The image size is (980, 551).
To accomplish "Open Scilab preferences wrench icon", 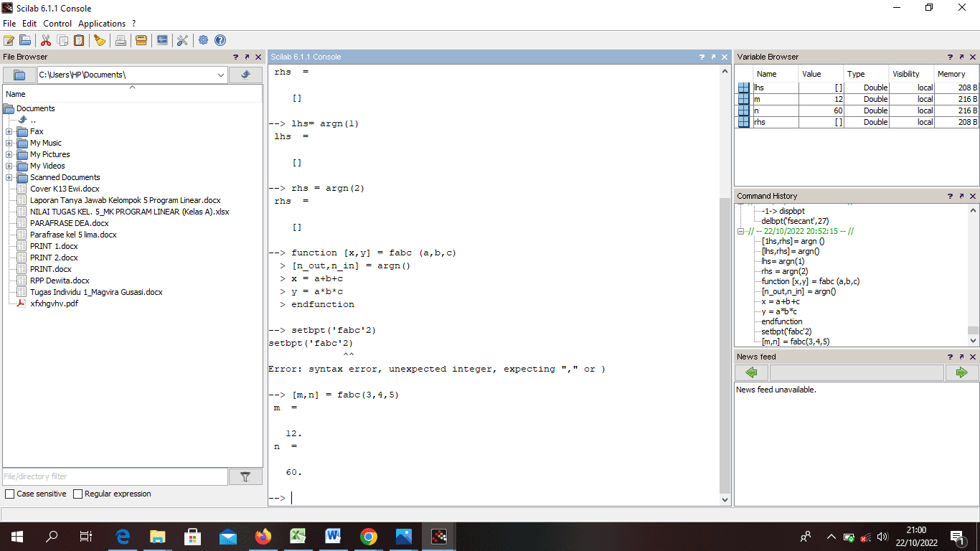I will point(182,40).
